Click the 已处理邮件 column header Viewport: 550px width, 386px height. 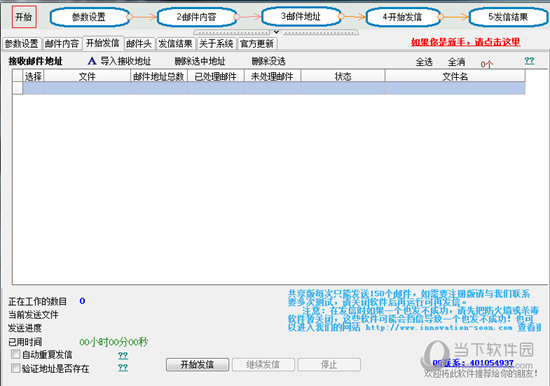coord(216,76)
